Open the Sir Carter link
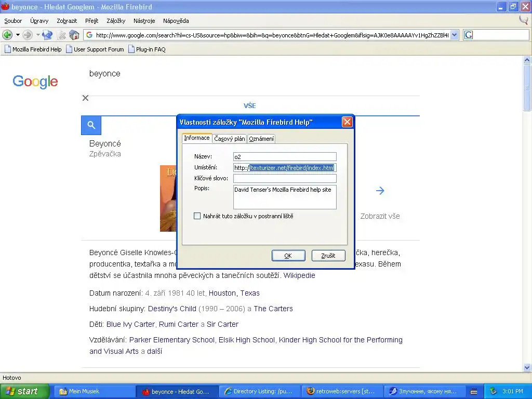This screenshot has height=399, width=532. click(222, 324)
